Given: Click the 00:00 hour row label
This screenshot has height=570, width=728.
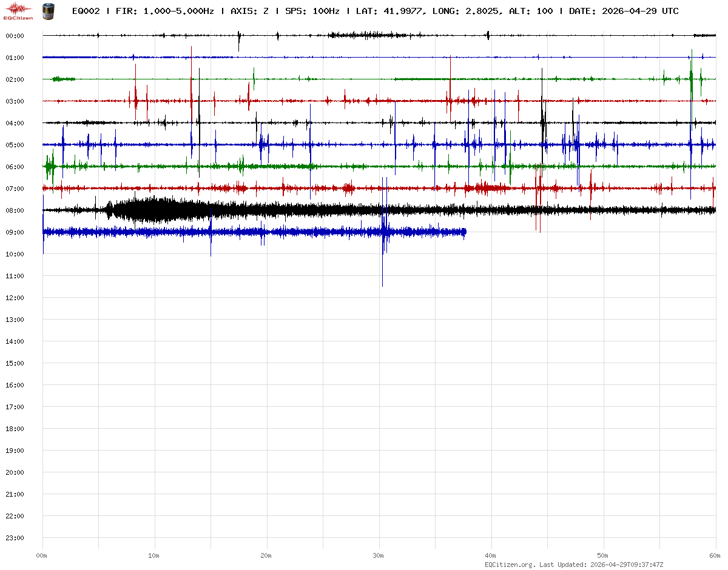Looking at the screenshot, I should point(15,36).
